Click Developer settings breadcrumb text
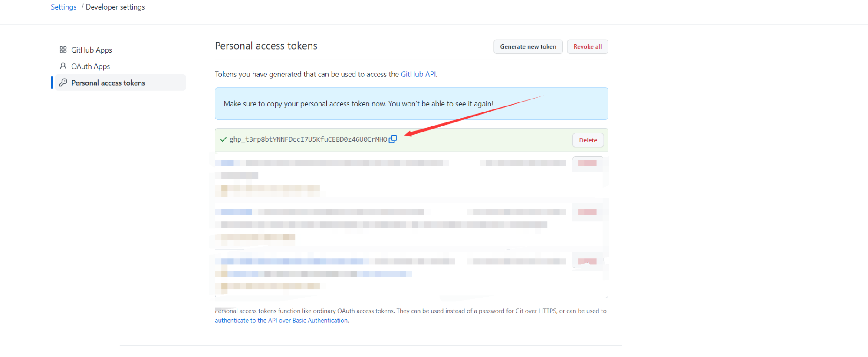Image resolution: width=868 pixels, height=357 pixels. click(x=115, y=7)
